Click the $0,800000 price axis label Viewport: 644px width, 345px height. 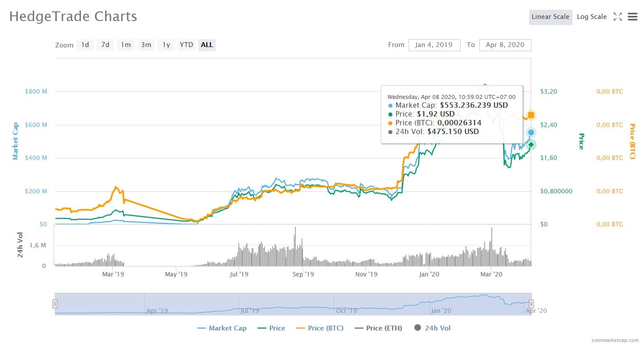(557, 191)
